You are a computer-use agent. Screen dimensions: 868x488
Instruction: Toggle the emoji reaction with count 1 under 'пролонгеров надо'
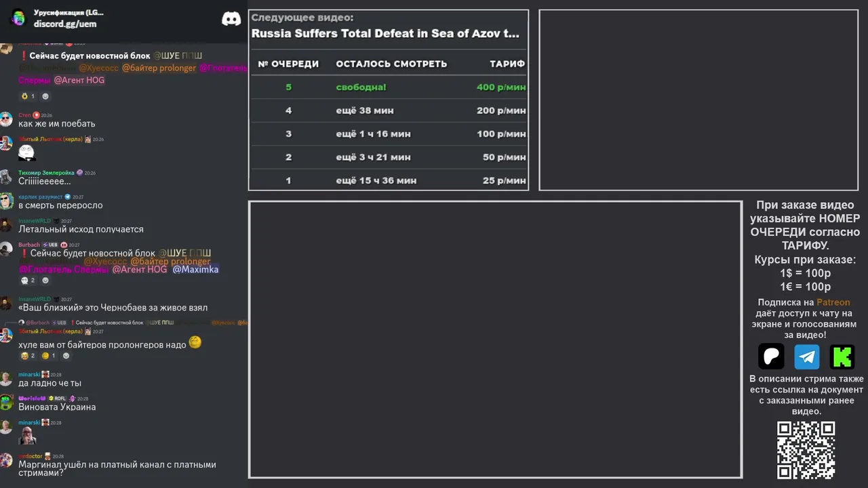click(49, 356)
